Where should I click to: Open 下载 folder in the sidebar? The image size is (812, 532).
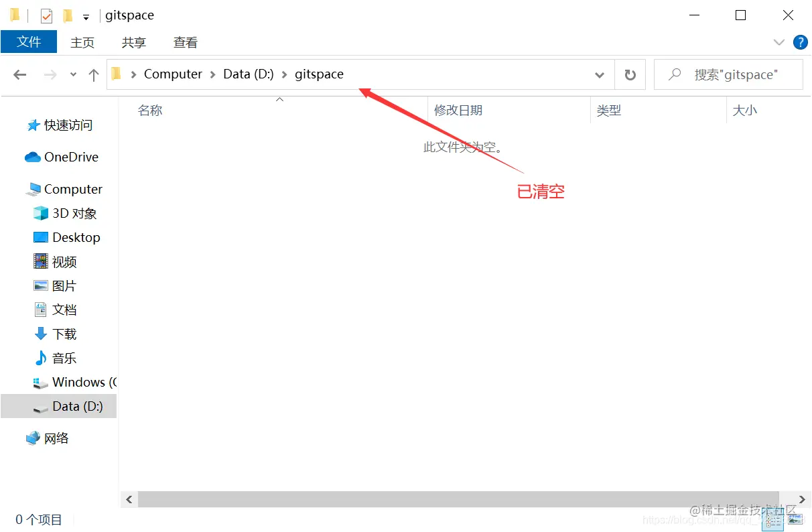point(55,334)
